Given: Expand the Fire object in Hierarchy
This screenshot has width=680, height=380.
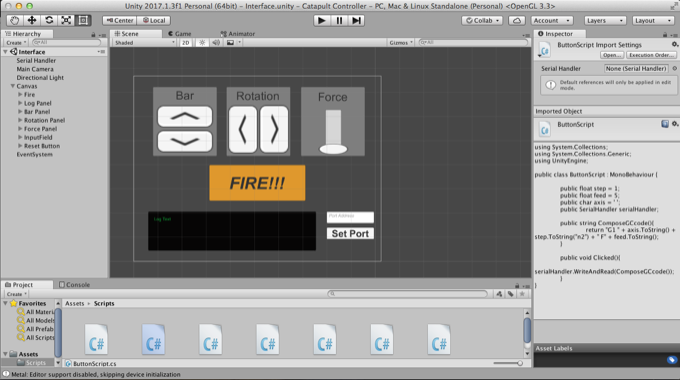Looking at the screenshot, I should 20,94.
